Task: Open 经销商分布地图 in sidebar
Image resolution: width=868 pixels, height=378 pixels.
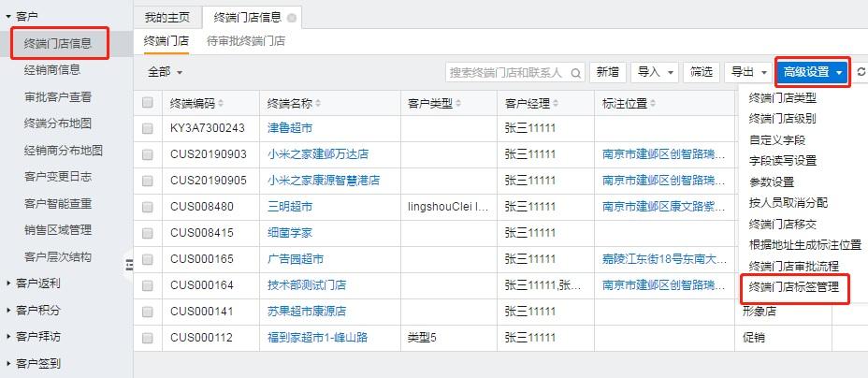Action: click(63, 150)
